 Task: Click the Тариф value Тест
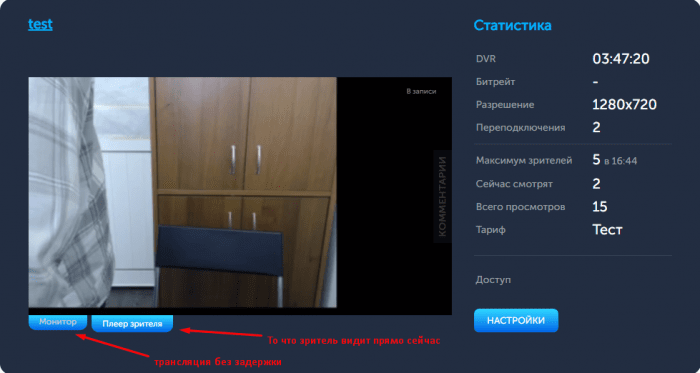pos(607,230)
